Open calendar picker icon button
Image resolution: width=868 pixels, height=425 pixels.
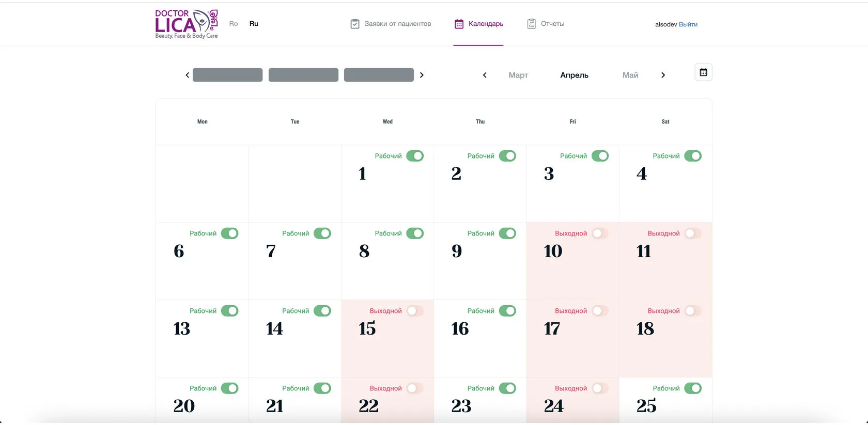click(x=703, y=72)
